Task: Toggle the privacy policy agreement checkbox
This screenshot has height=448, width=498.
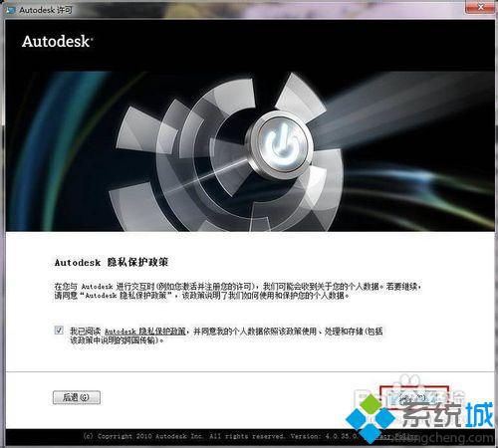Action: coord(59,331)
